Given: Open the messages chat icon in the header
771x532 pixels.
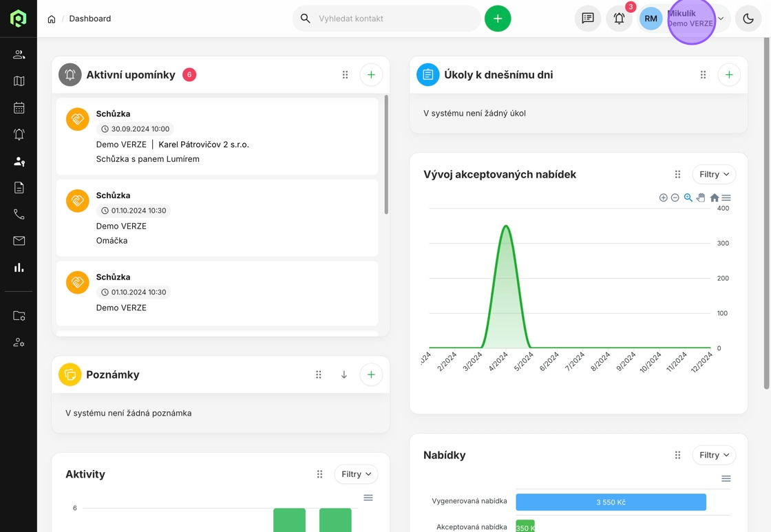Looking at the screenshot, I should tap(588, 19).
